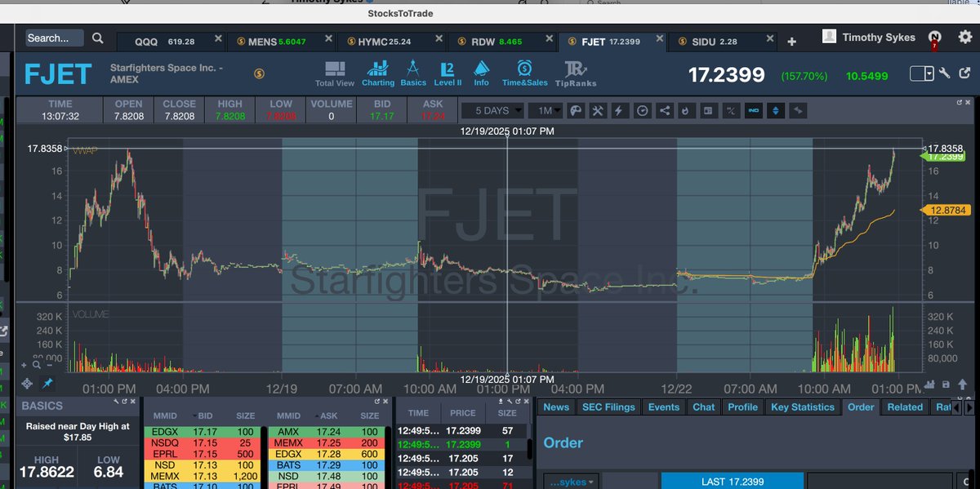980x489 pixels.
Task: Open the chart color palette icon
Action: (575, 110)
